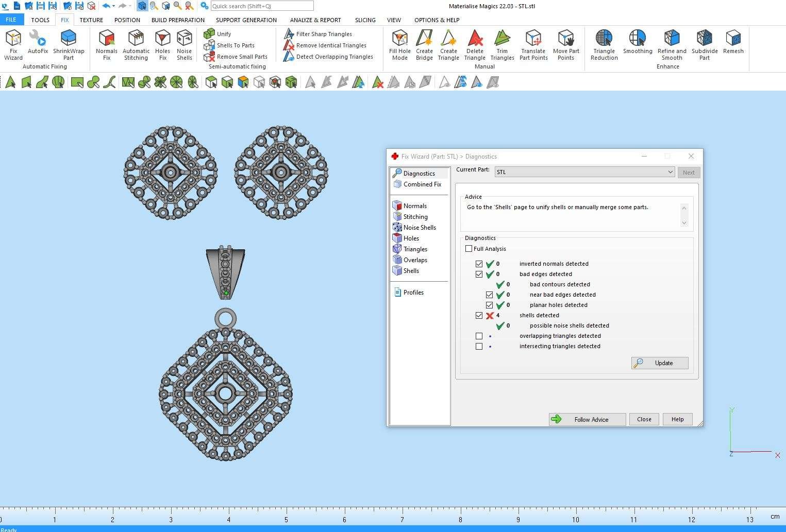786x532 pixels.
Task: Click the Update button
Action: tap(660, 363)
